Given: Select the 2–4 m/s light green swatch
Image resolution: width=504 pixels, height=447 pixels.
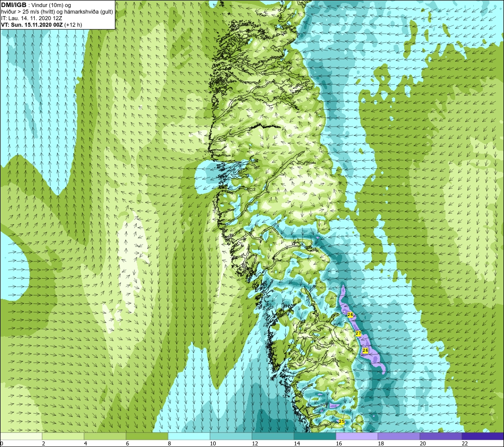Looking at the screenshot, I should (63, 436).
